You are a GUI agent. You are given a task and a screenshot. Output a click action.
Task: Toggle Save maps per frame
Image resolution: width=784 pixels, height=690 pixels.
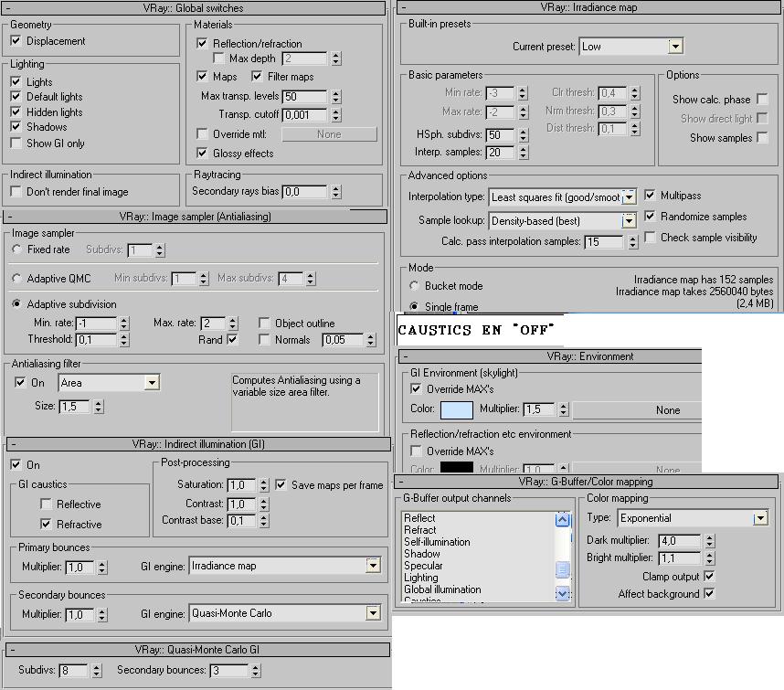281,484
